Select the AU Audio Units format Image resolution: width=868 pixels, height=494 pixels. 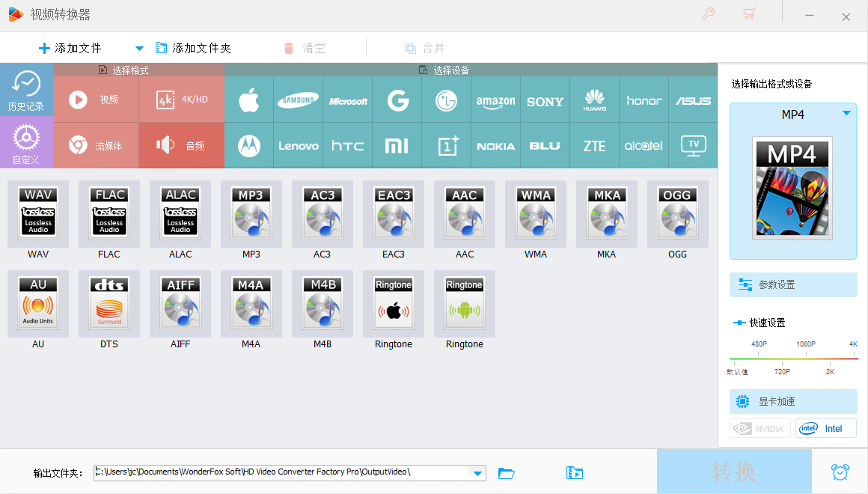pyautogui.click(x=38, y=303)
